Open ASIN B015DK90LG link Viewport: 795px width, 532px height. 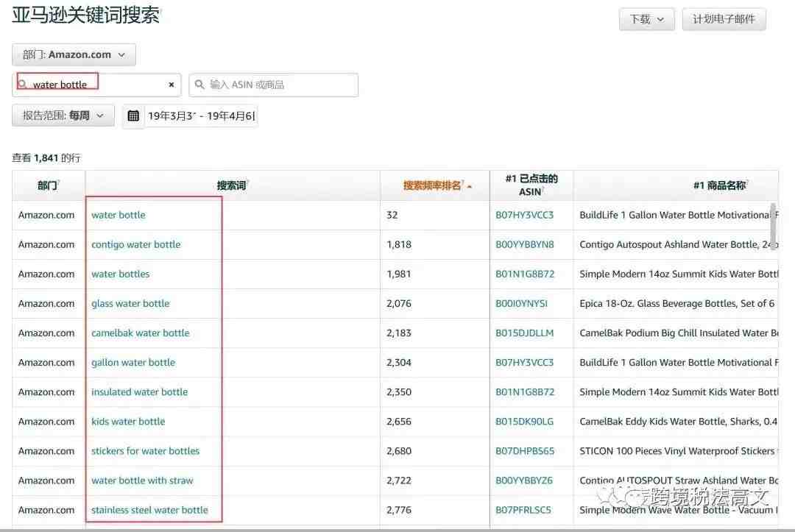(x=524, y=421)
